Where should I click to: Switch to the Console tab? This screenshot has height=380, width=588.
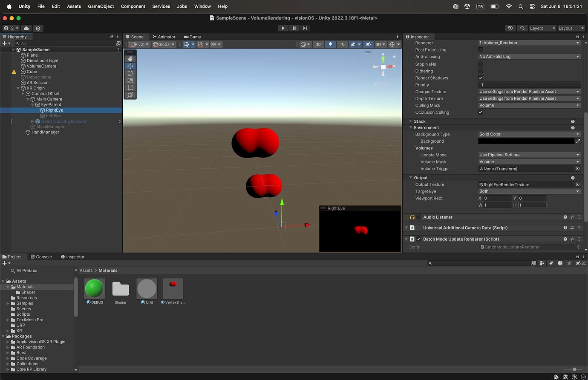(41, 256)
